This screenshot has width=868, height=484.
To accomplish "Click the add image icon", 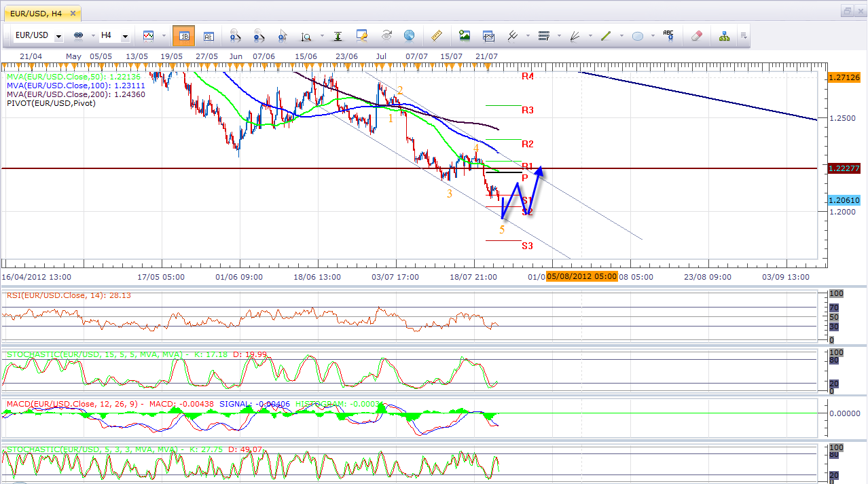I will pos(465,36).
